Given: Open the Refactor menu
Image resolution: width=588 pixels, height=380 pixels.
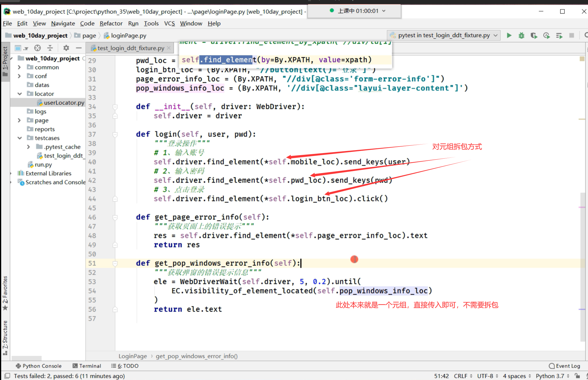Looking at the screenshot, I should tap(111, 24).
